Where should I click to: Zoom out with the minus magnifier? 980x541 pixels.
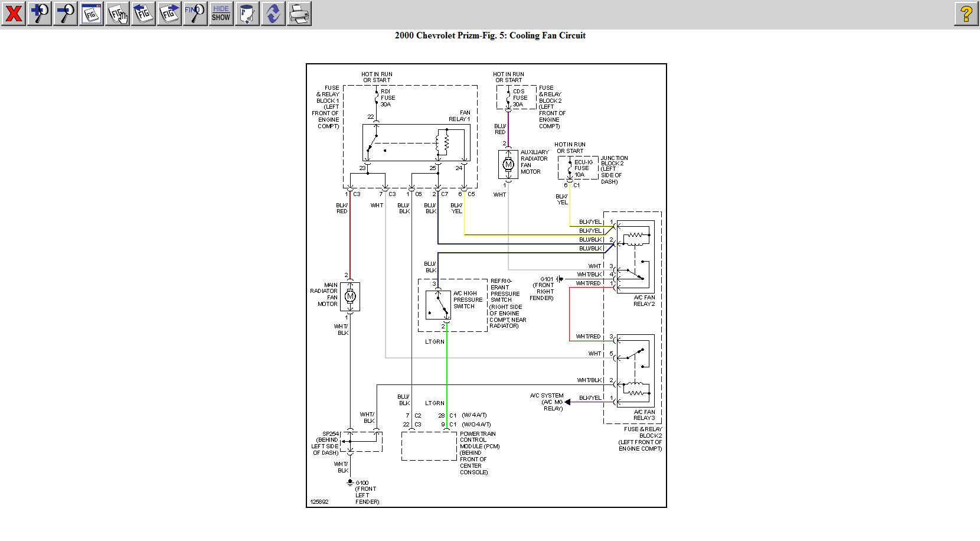pos(66,14)
